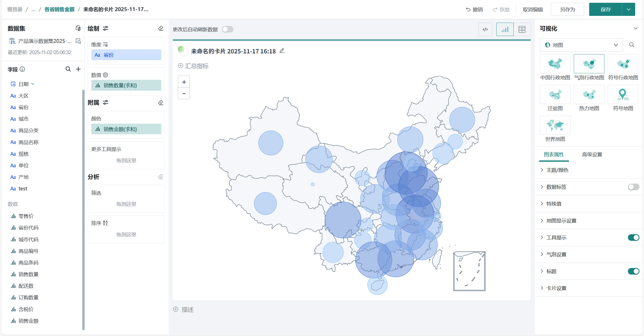Viewport: 644px width, 336px height.
Task: Add new field with plus icon
Action: pos(78,69)
